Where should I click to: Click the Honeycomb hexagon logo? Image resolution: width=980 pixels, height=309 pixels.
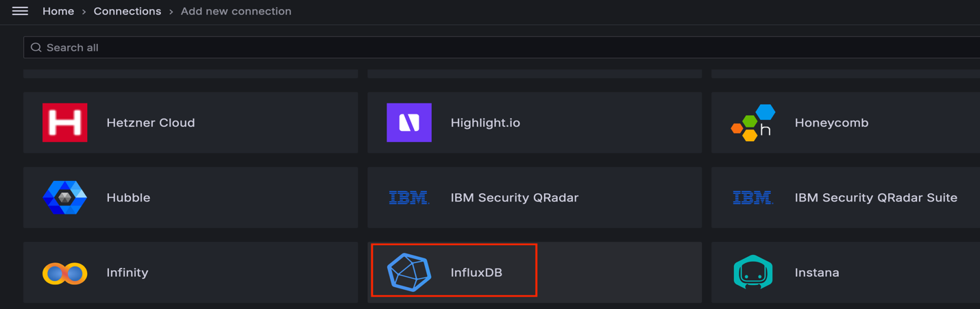[753, 123]
